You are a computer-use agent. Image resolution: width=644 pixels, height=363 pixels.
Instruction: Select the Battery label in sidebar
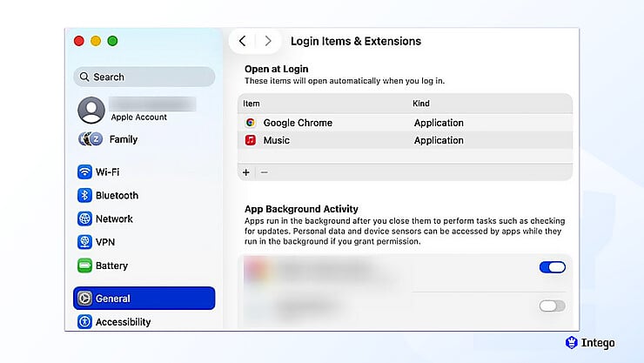pyautogui.click(x=111, y=266)
